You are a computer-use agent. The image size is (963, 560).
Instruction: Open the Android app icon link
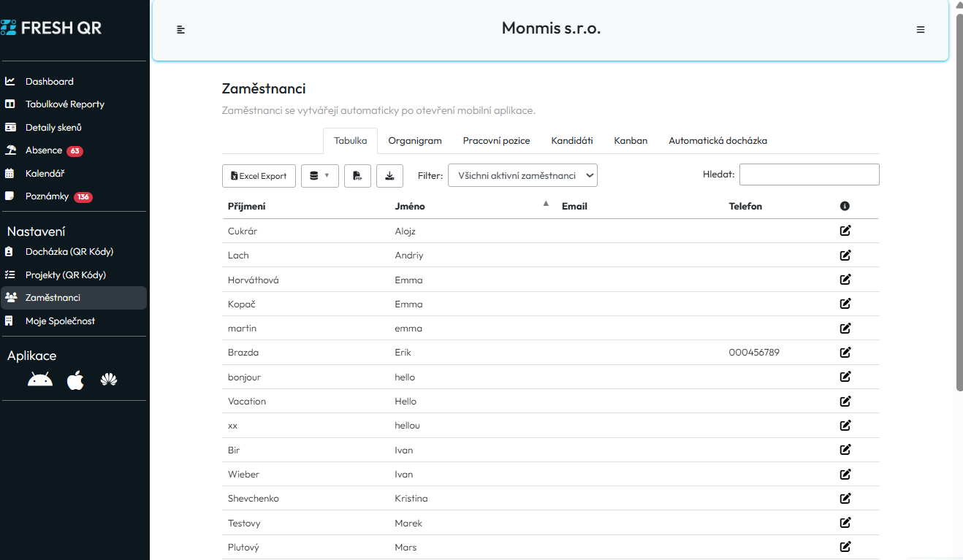(40, 380)
